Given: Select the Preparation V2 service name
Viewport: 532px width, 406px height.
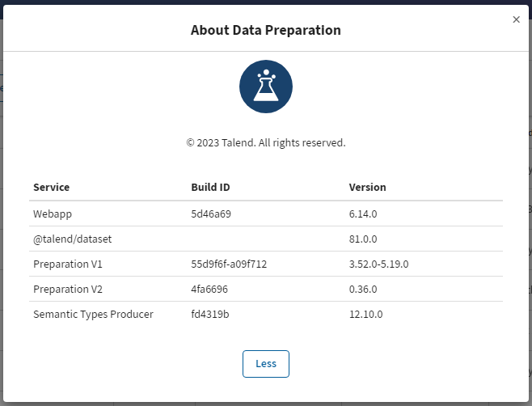Looking at the screenshot, I should click(x=68, y=290).
